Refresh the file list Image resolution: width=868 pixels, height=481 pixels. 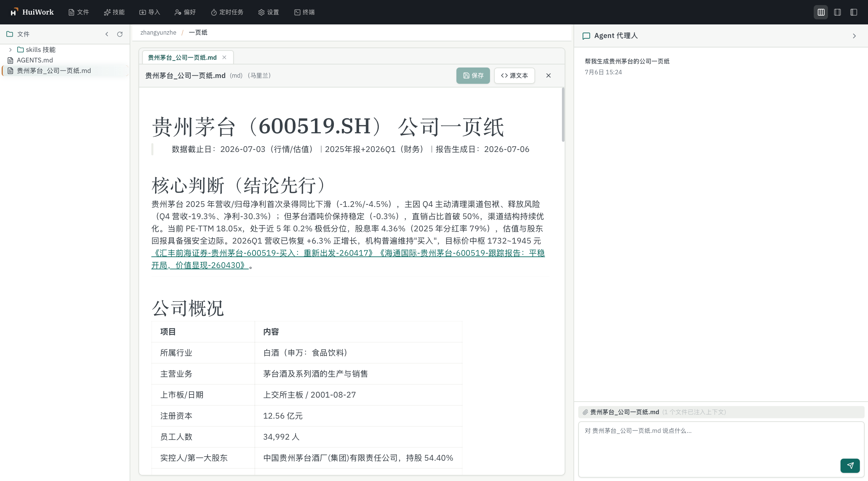pyautogui.click(x=120, y=34)
